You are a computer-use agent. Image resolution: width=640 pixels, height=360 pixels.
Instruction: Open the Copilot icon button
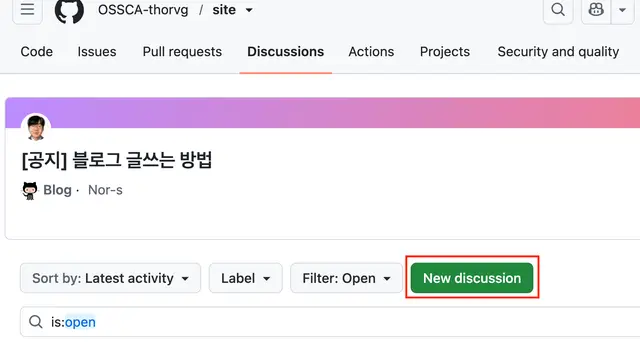[x=596, y=9]
